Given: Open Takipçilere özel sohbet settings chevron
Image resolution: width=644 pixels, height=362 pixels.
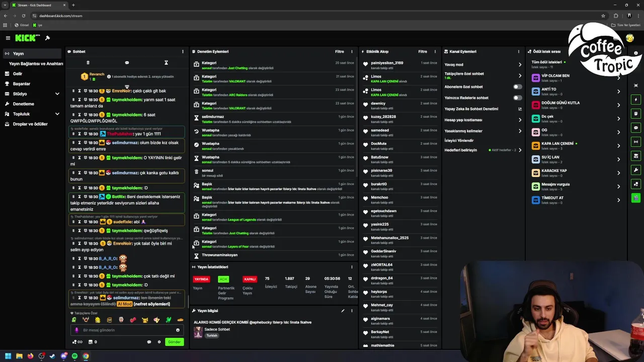Looking at the screenshot, I should point(520,75).
